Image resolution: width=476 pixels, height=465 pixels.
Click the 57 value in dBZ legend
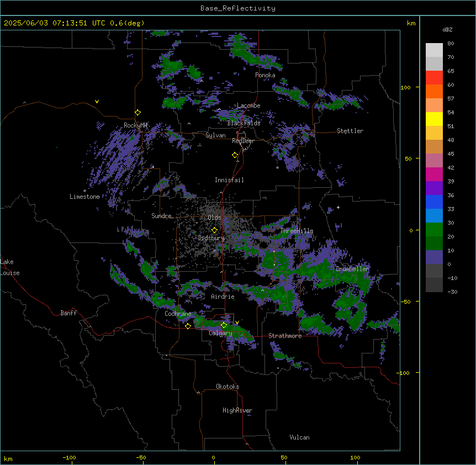click(451, 99)
